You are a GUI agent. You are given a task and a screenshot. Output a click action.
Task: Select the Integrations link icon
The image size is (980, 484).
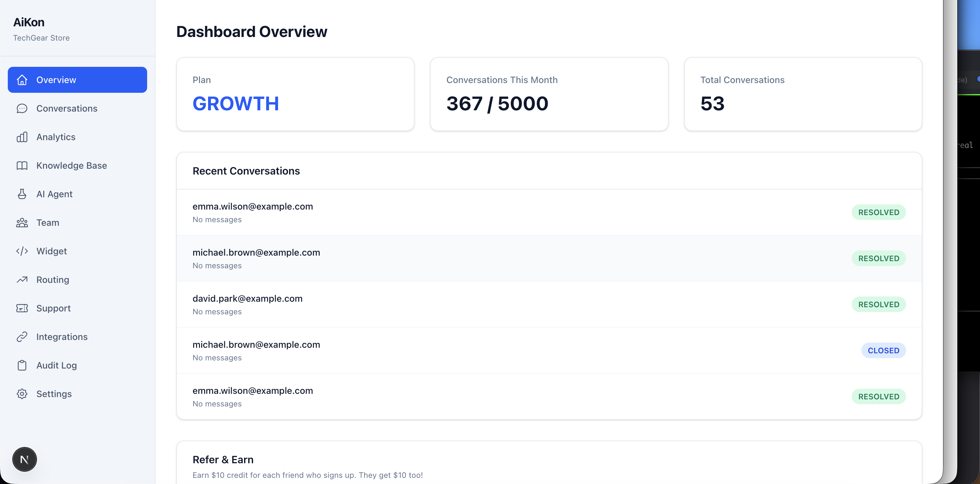point(22,337)
